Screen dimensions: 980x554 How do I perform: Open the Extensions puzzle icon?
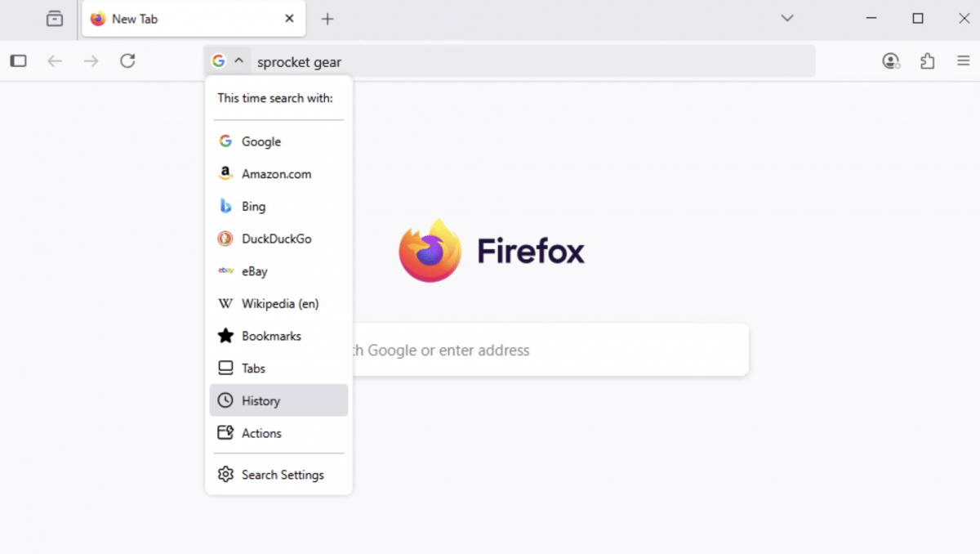click(x=927, y=60)
